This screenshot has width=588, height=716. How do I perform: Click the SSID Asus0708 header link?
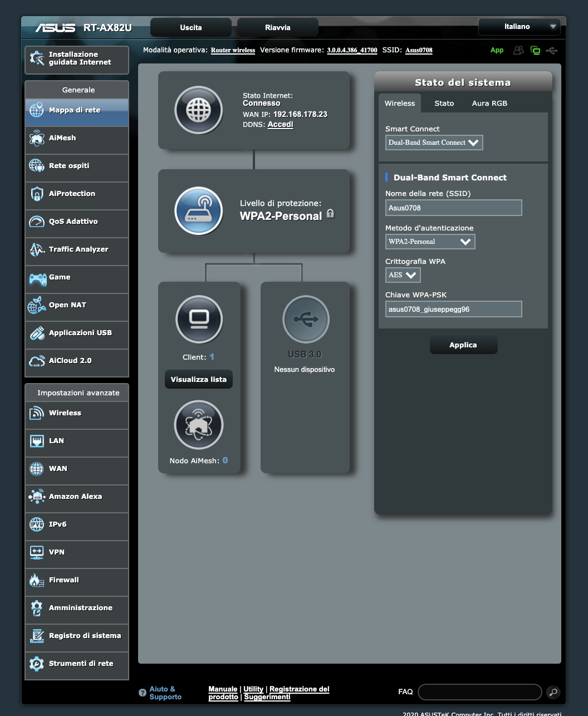[x=419, y=50]
